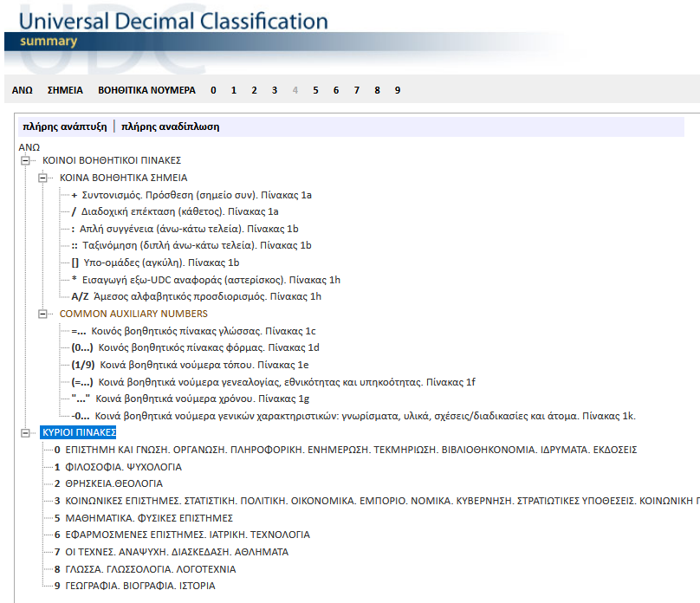
Task: Open the (0...) Κοινός βοηθητικός πίνακας φόρμας entry
Action: click(x=195, y=347)
